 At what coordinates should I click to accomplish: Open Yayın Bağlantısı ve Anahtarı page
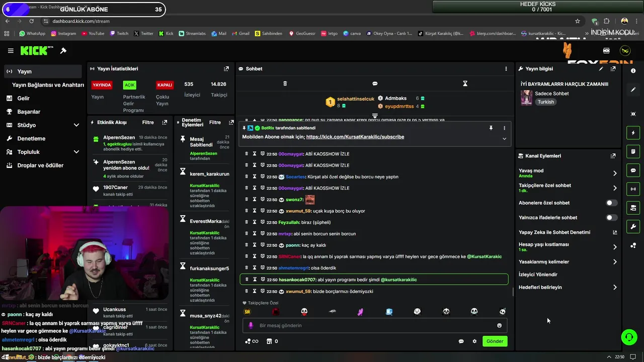pyautogui.click(x=48, y=85)
